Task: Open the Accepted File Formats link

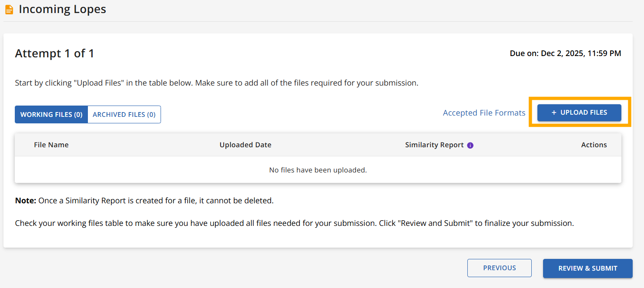Action: (484, 113)
